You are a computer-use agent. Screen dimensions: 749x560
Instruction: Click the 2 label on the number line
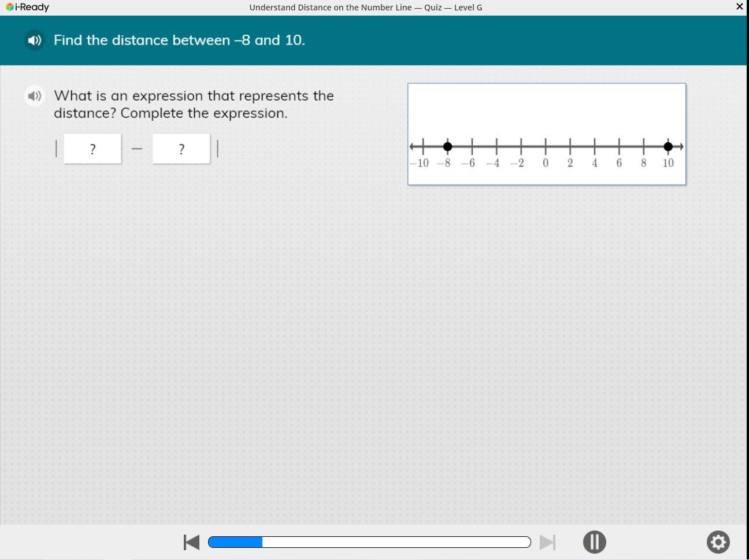coord(570,163)
